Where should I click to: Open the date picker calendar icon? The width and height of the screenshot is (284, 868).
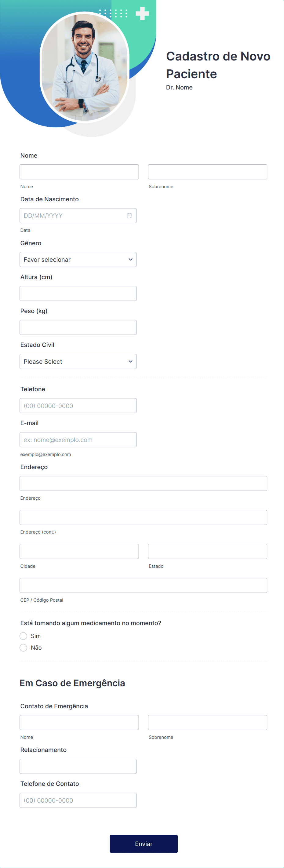tap(129, 215)
